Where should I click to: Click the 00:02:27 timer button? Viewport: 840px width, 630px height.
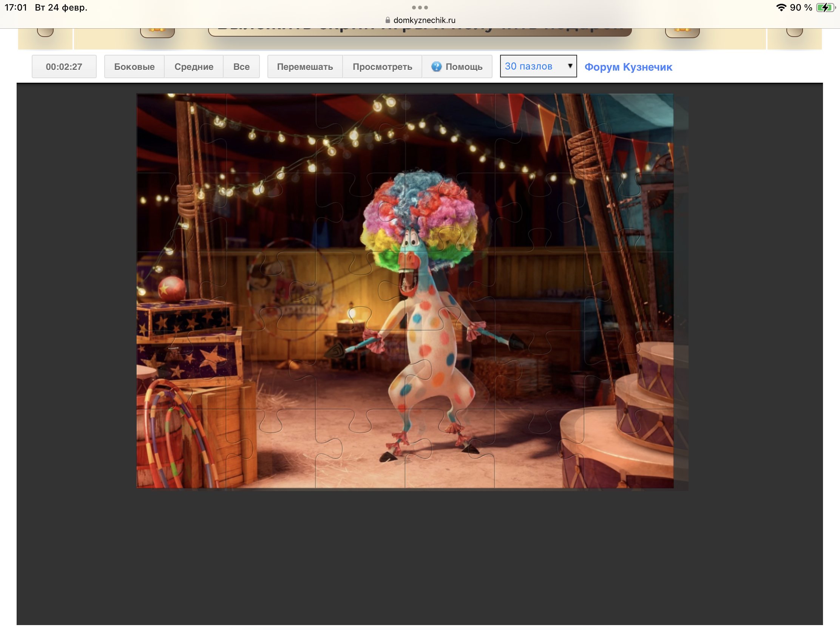[64, 66]
